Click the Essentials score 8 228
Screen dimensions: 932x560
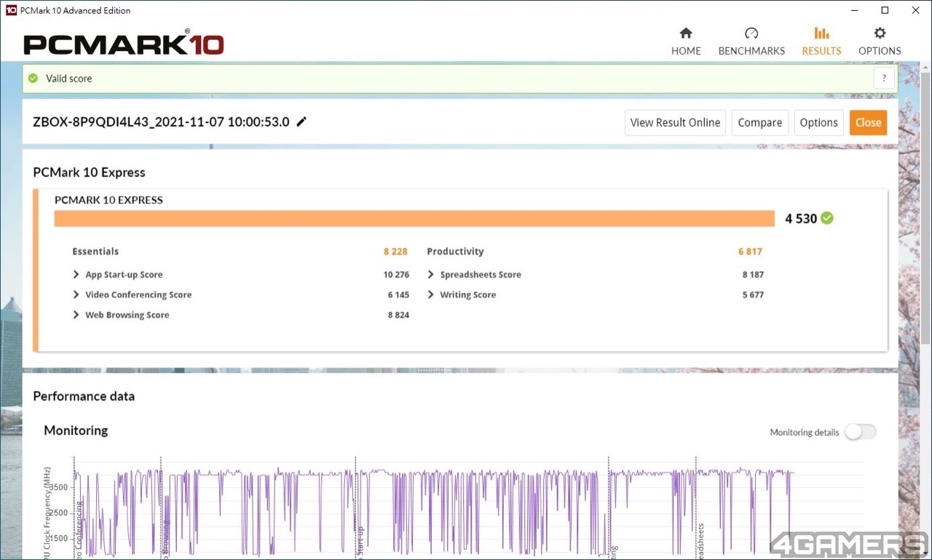(x=395, y=251)
